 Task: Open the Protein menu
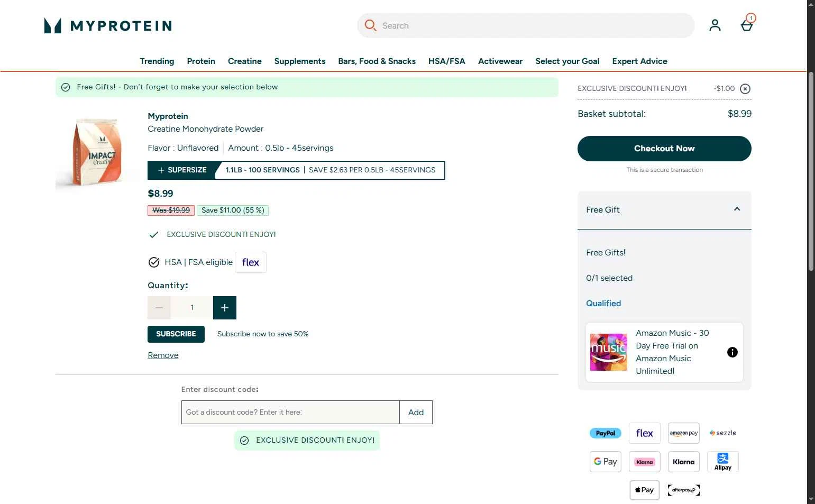pyautogui.click(x=201, y=61)
